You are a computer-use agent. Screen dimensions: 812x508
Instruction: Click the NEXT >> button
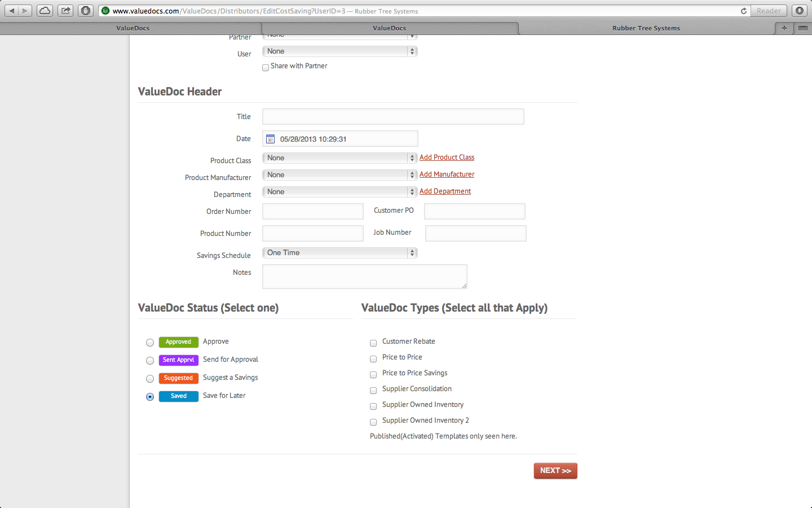tap(555, 471)
